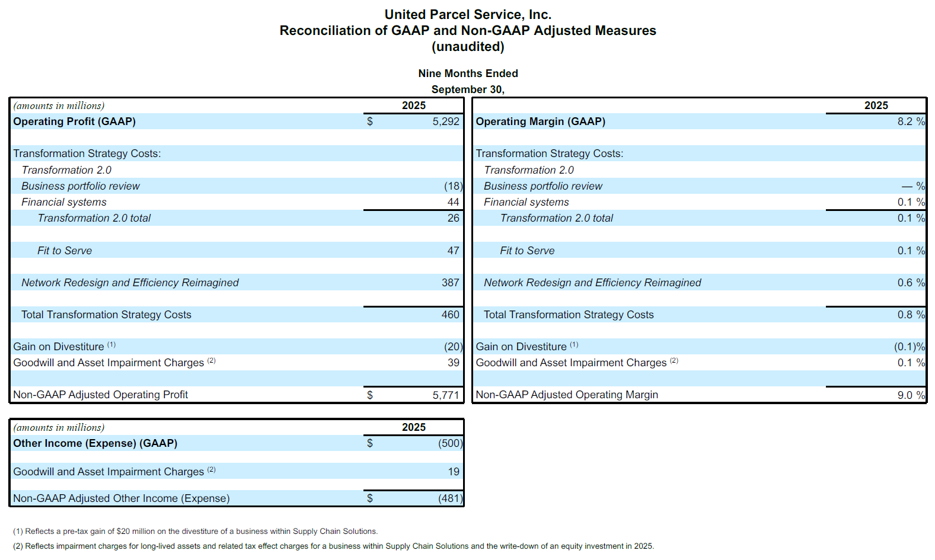
Task: Click the Operating Margin (GAAP) row label
Action: point(540,121)
